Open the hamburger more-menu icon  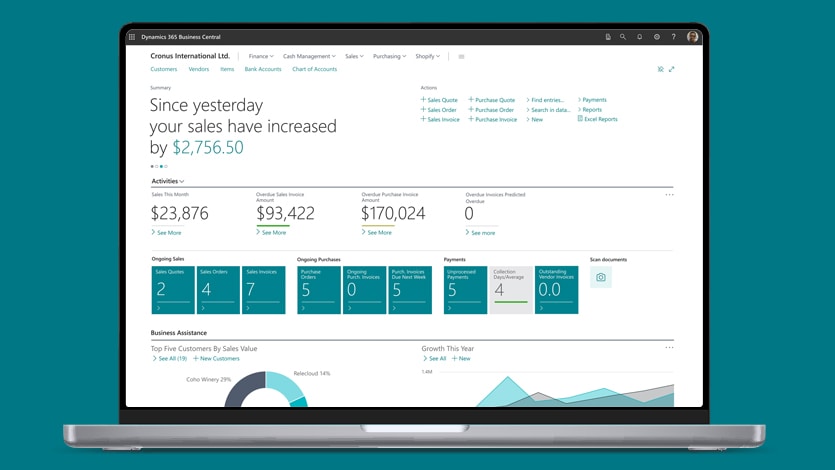[461, 57]
